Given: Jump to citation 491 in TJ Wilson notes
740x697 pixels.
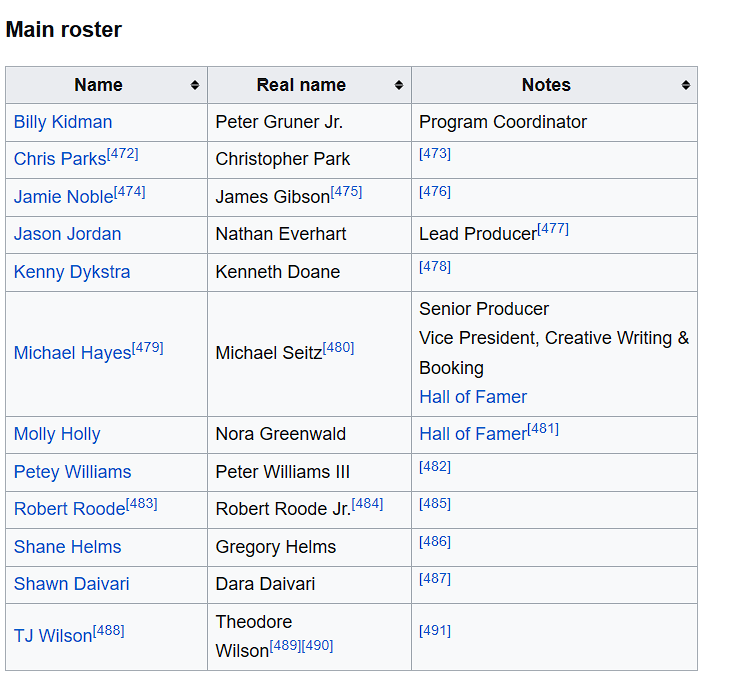Looking at the screenshot, I should tap(435, 631).
